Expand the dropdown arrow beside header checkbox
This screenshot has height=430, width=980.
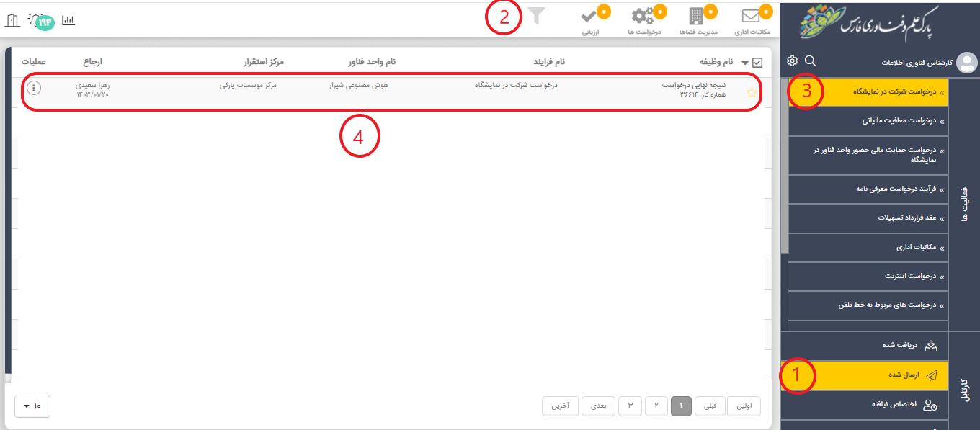[744, 63]
